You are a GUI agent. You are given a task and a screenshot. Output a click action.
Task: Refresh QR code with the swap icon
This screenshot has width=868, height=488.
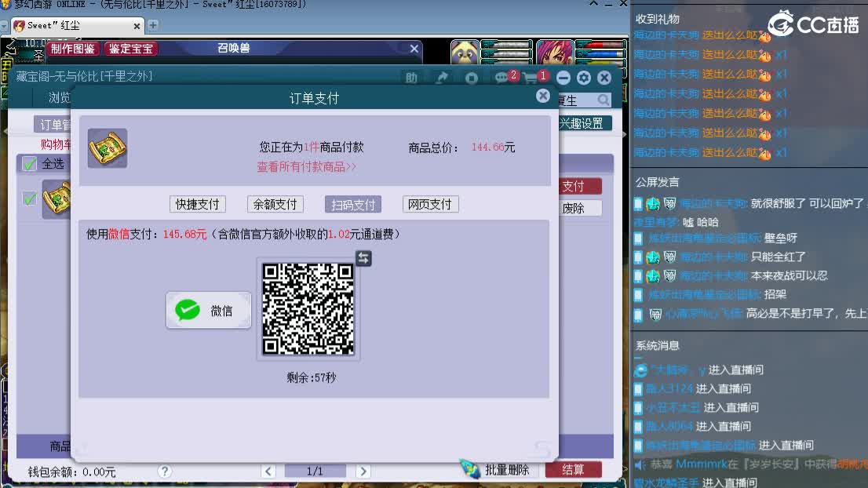click(362, 257)
